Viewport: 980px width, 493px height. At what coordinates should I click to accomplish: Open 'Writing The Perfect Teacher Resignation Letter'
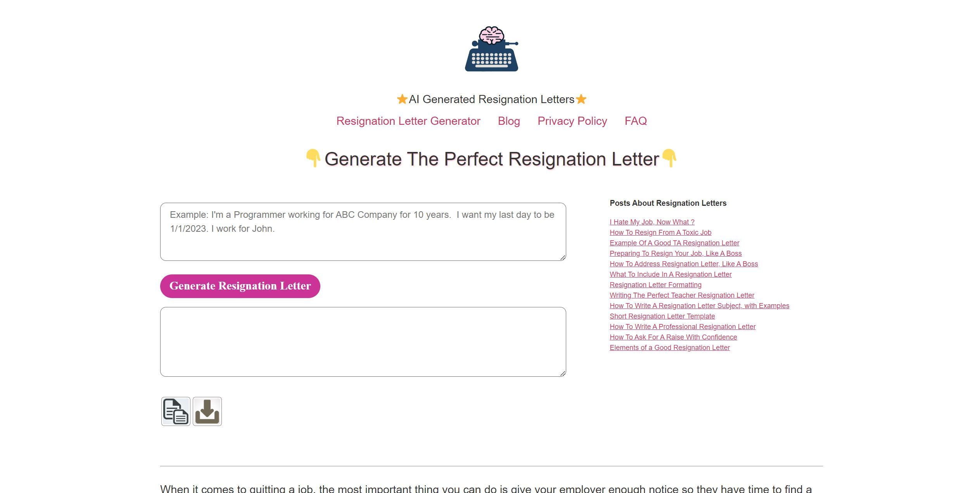(x=682, y=295)
